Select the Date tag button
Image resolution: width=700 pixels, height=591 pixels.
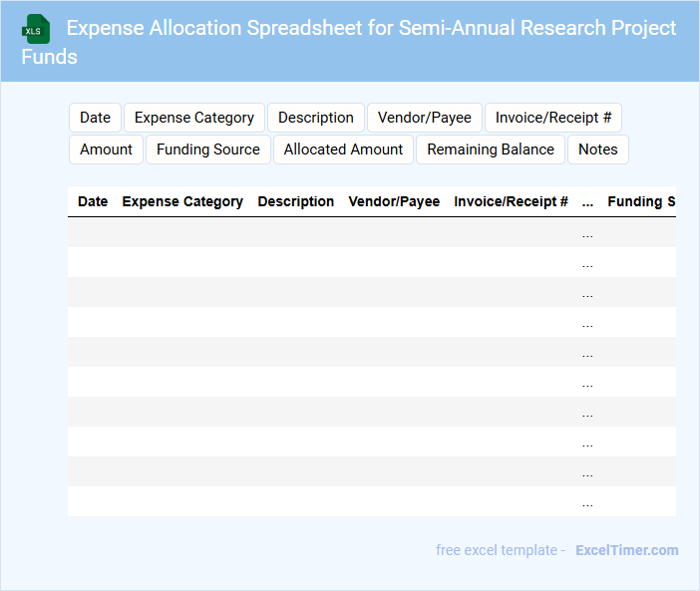[95, 118]
